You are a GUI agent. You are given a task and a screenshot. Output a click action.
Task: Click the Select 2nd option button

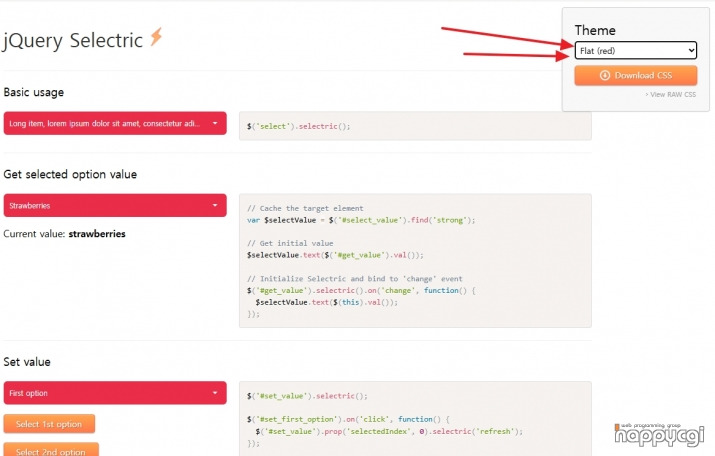point(51,450)
